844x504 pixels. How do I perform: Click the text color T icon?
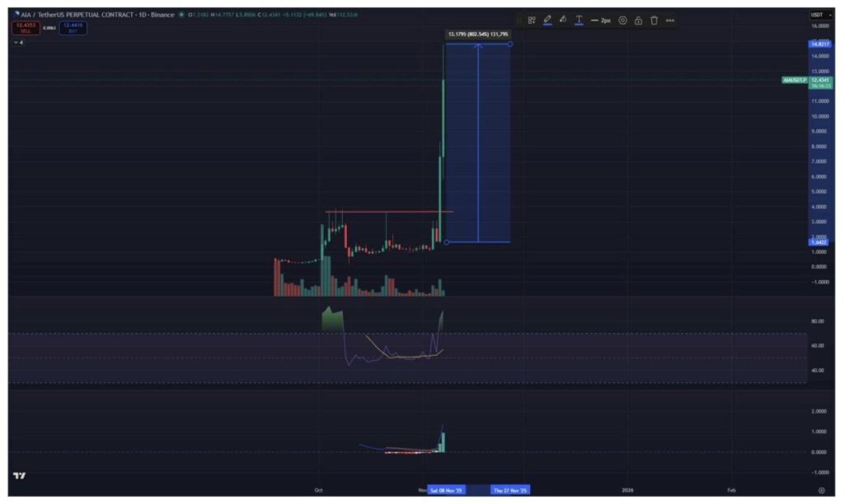(579, 20)
